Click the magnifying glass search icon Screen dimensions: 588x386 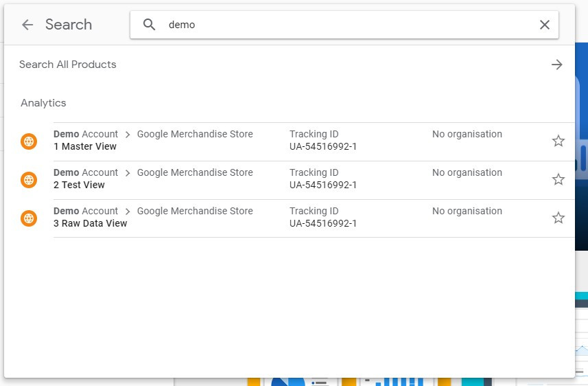[149, 25]
